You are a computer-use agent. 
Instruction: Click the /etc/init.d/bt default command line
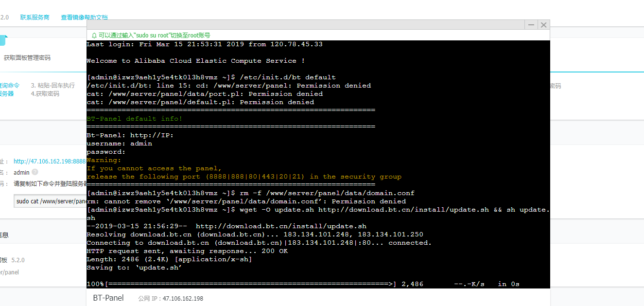tap(211, 77)
